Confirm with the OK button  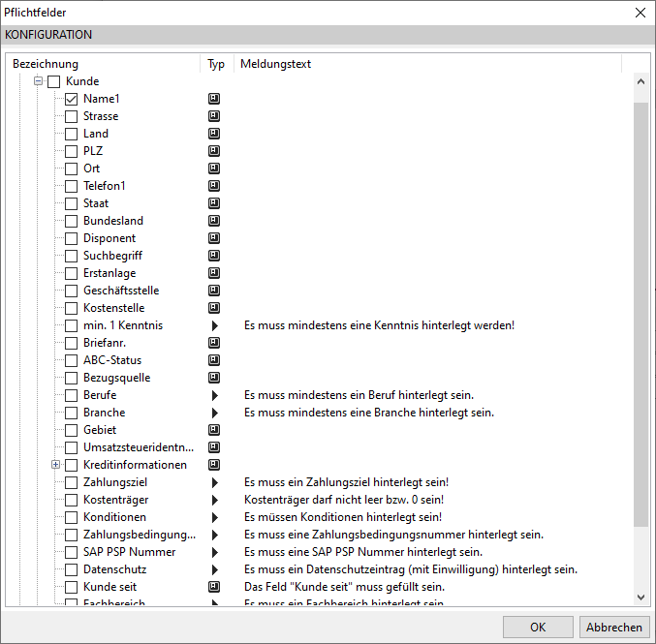538,627
